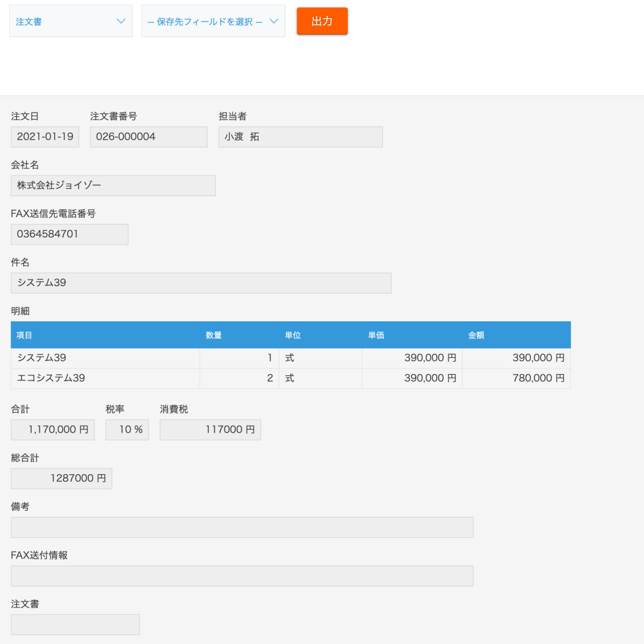Click the 消費税 label
The image size is (644, 644).
point(174,409)
